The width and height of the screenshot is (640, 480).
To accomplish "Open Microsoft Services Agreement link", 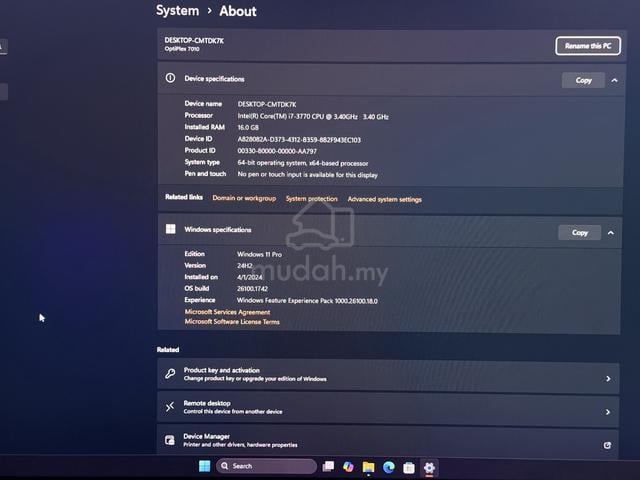I will pyautogui.click(x=227, y=312).
